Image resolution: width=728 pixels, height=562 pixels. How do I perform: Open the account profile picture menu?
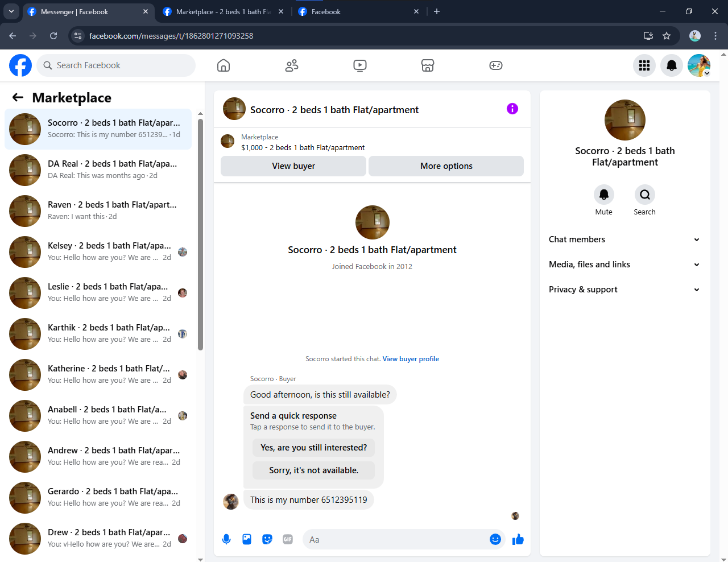pos(699,65)
